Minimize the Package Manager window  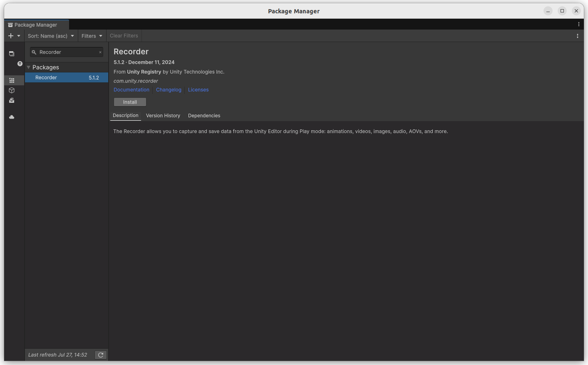pos(548,11)
